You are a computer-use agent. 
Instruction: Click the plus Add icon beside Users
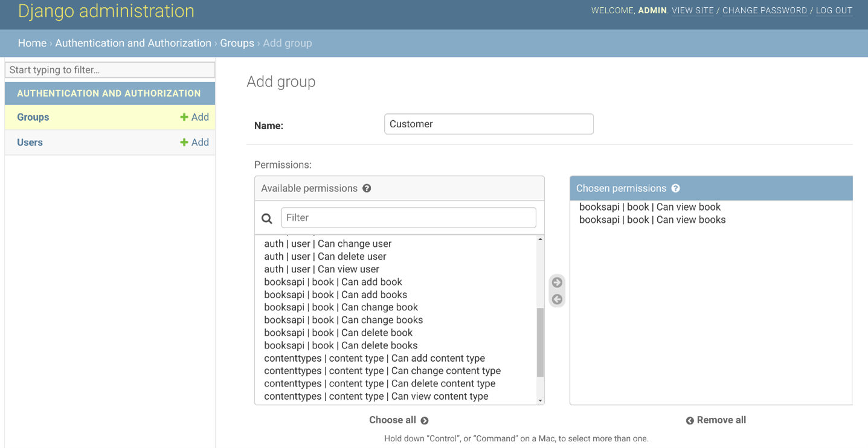point(184,142)
